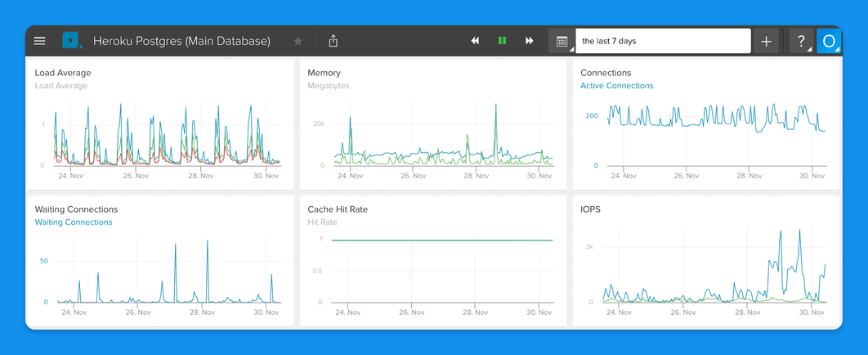This screenshot has width=868, height=355.
Task: Open the calendar date picker
Action: [x=562, y=42]
